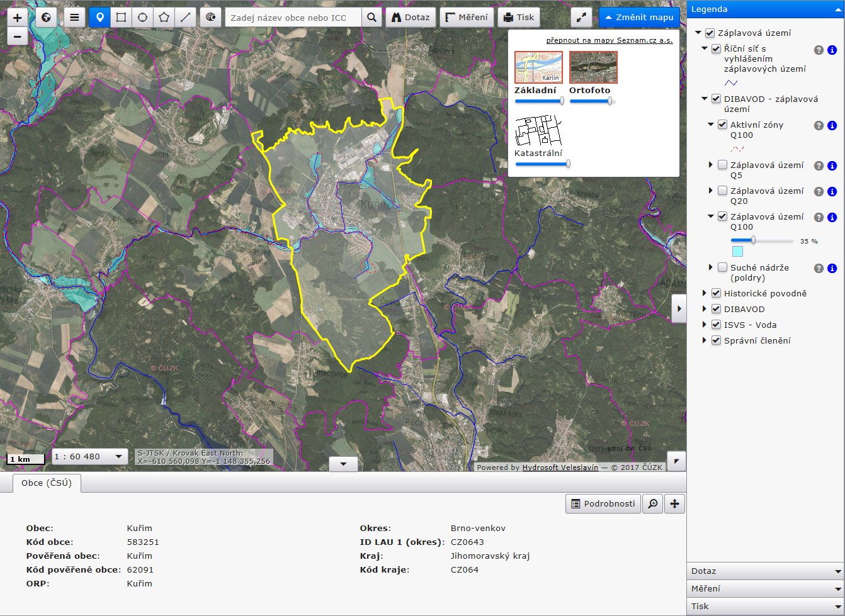Viewport: 845px width, 616px height.
Task: Enable Suché nádrže (poldry) layer
Action: 722,267
